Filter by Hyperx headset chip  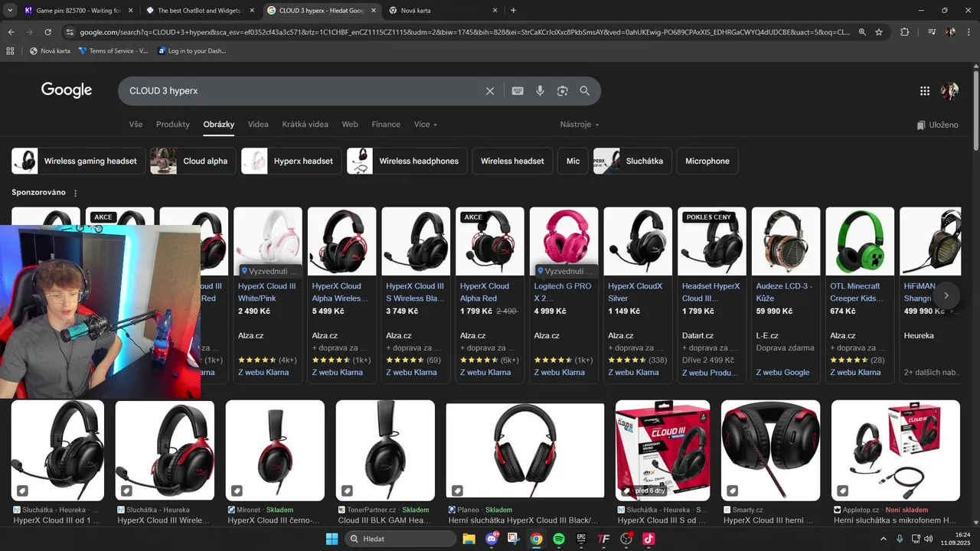pos(291,161)
